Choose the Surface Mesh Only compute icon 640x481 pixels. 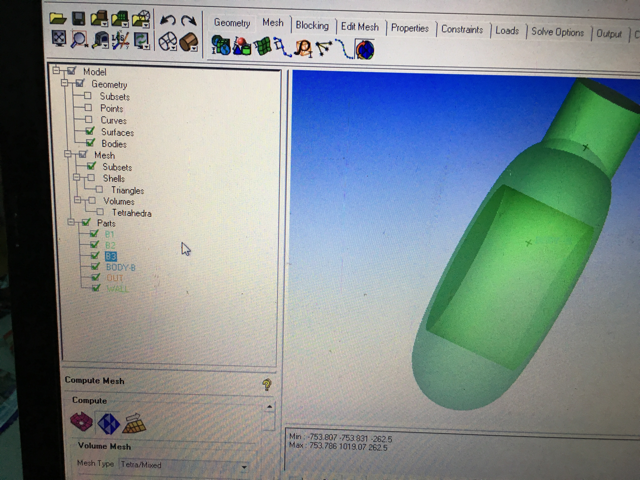point(81,422)
